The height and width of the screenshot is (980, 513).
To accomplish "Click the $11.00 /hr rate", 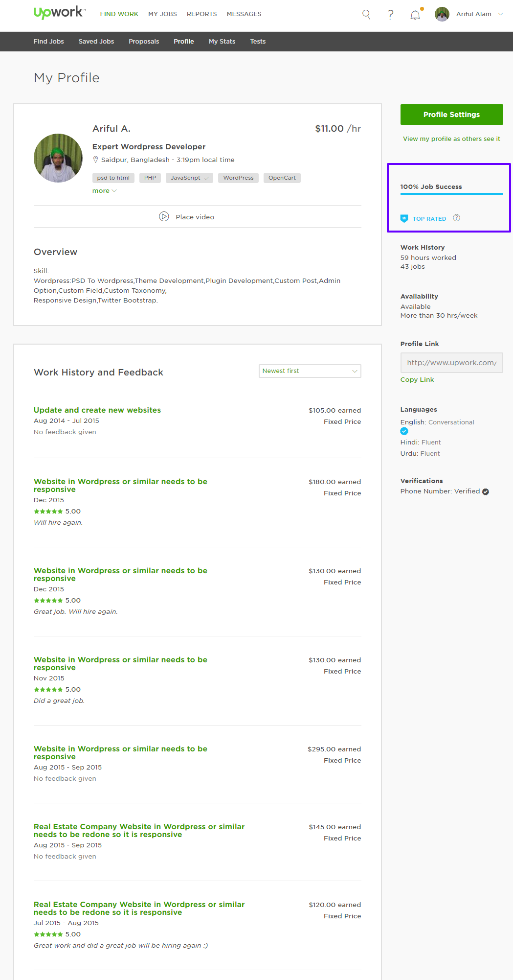I will 338,129.
